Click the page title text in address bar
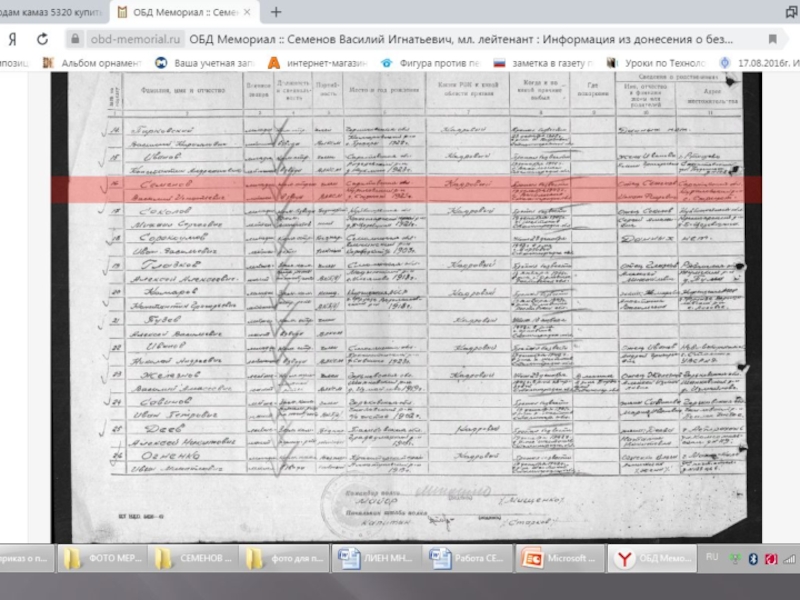The image size is (800, 600). [461, 39]
